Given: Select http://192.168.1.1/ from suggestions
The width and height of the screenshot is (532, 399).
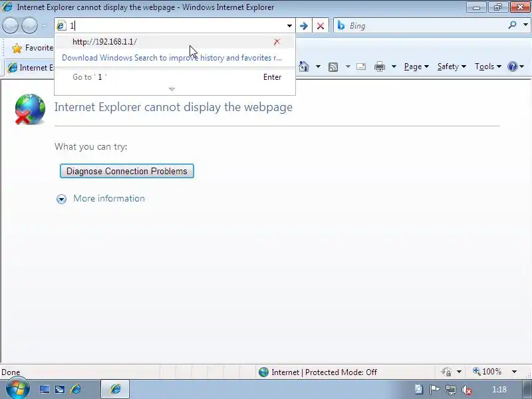Looking at the screenshot, I should [104, 42].
